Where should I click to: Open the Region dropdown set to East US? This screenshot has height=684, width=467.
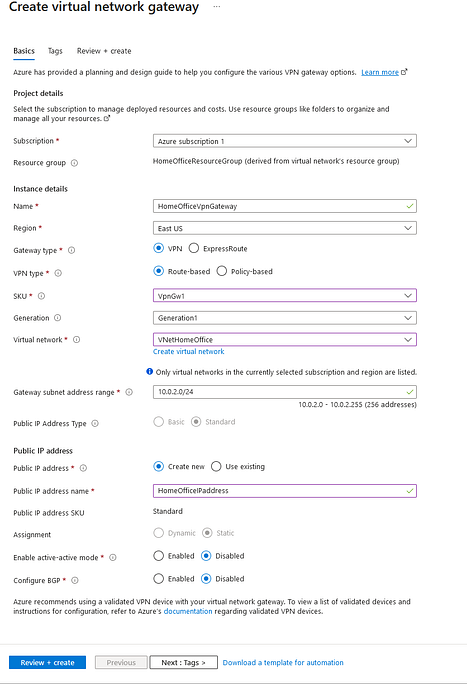click(285, 228)
